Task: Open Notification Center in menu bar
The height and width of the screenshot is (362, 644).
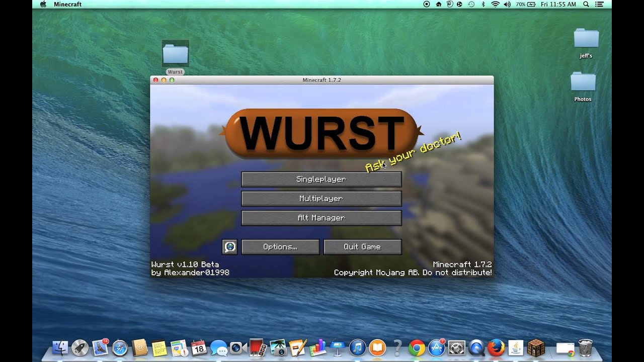Action: click(599, 4)
